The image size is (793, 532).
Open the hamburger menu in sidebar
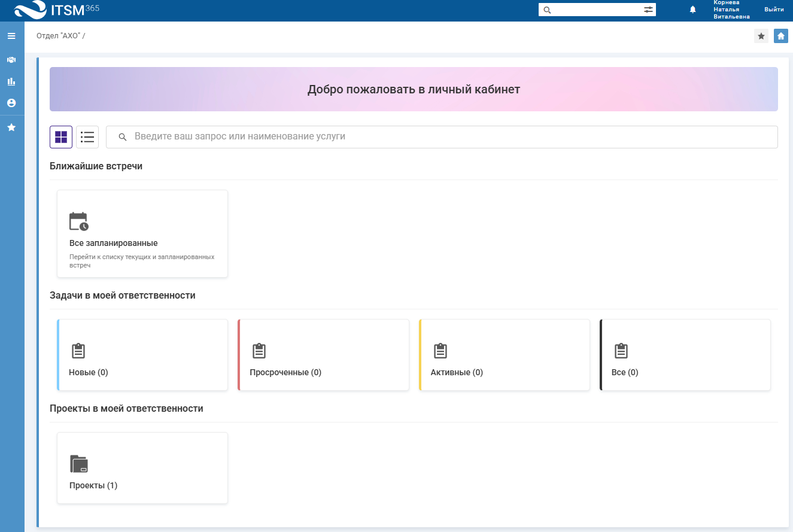click(x=11, y=36)
